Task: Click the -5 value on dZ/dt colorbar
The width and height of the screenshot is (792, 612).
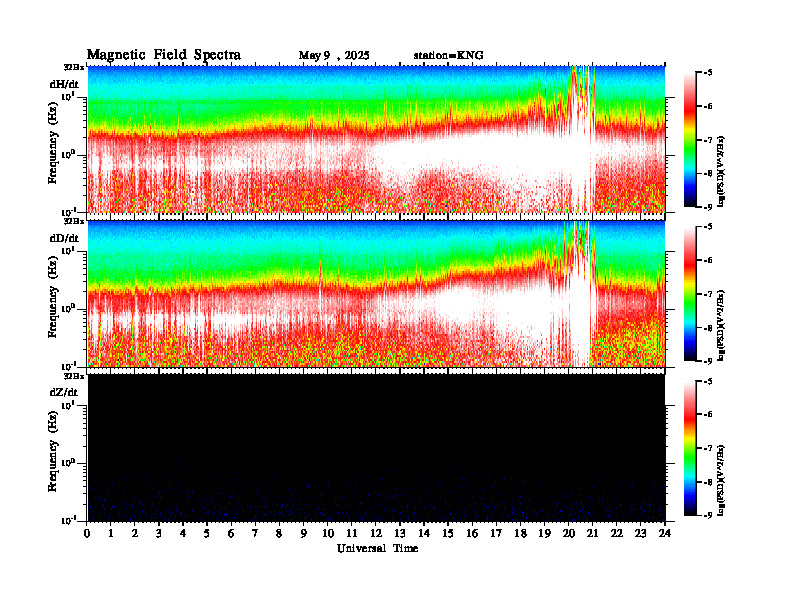Action: click(708, 381)
